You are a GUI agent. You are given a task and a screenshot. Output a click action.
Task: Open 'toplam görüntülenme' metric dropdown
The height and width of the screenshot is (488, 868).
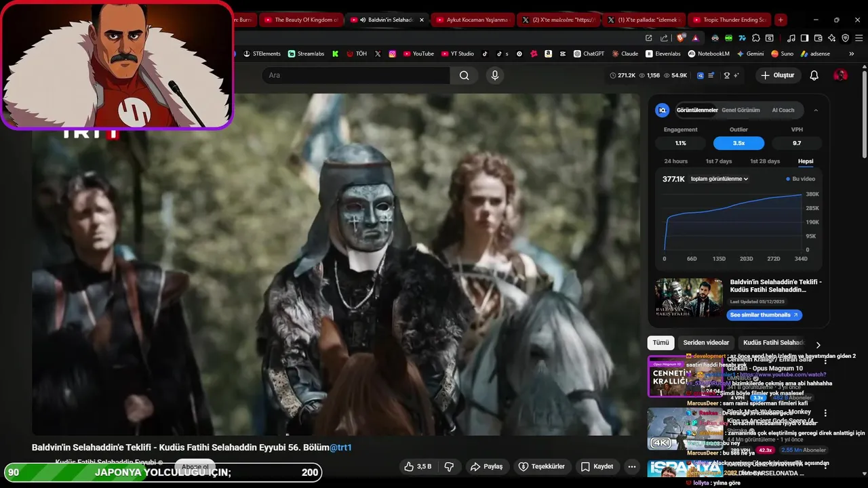tap(719, 179)
